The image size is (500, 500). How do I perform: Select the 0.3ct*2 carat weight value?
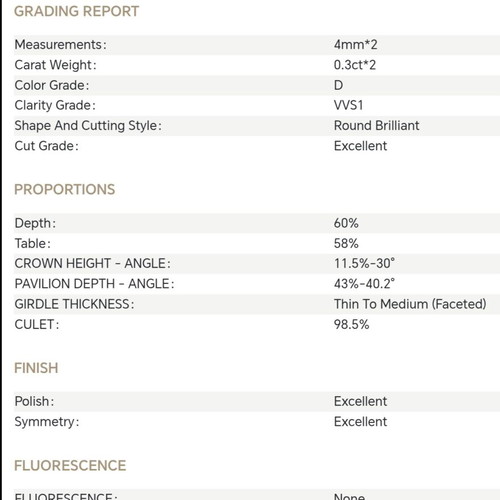(355, 65)
